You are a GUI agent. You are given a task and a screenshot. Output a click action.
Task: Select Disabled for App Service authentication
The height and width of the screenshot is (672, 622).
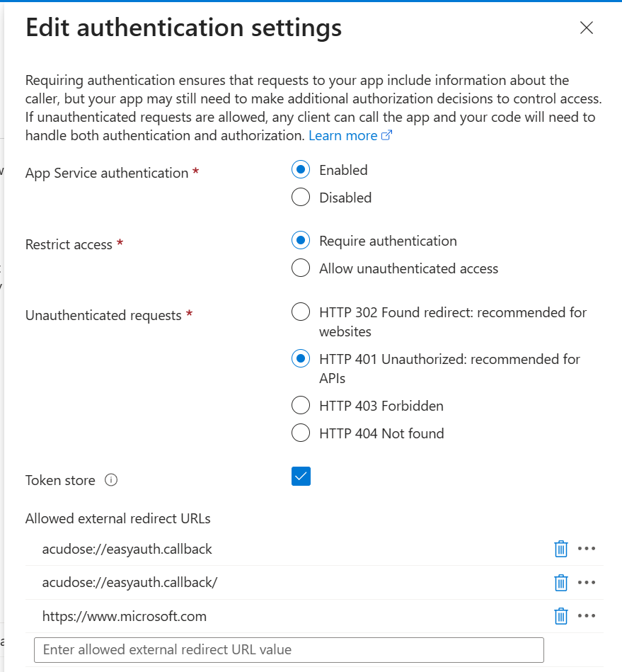[x=301, y=197]
